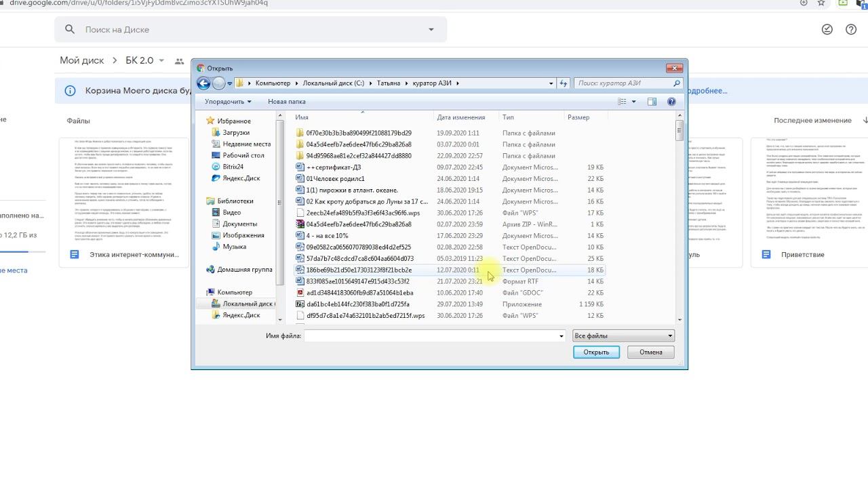Select the file 01Человек родилс1

(x=335, y=178)
